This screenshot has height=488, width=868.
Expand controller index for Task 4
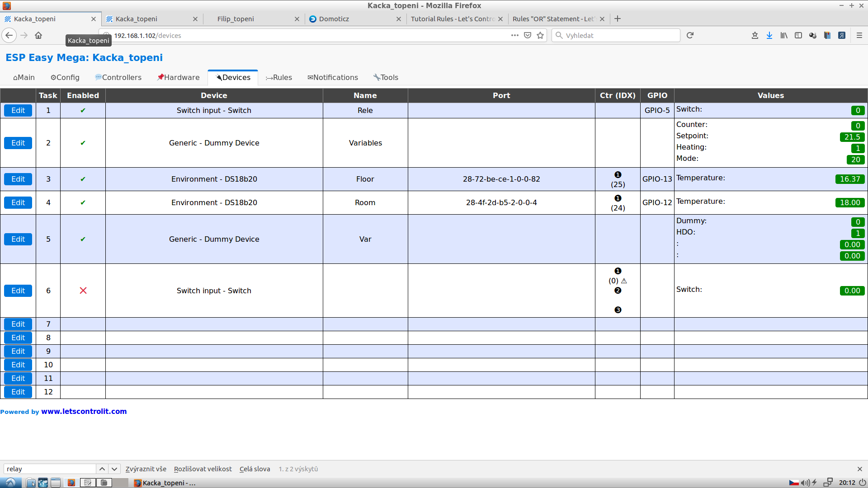click(x=618, y=197)
